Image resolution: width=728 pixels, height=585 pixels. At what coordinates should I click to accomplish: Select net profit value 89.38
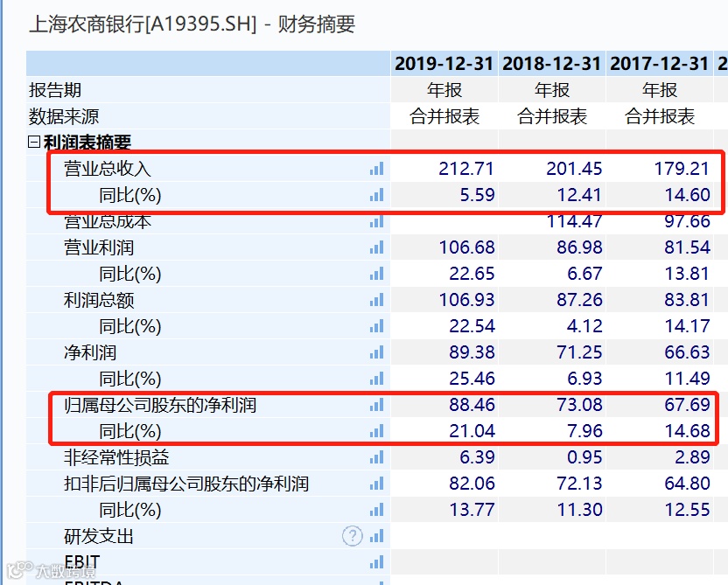tap(472, 352)
